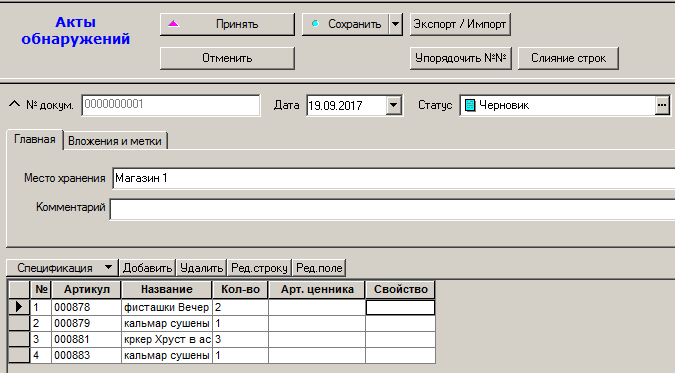Image resolution: width=675 pixels, height=373 pixels.
Task: Focus the № докум. field
Action: (171, 105)
